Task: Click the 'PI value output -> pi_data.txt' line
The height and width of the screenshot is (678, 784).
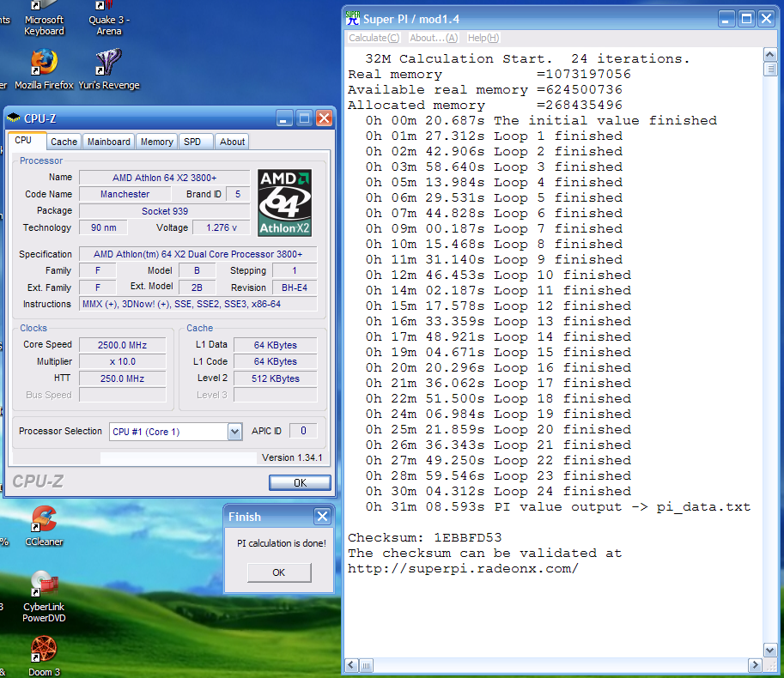Action: (558, 506)
